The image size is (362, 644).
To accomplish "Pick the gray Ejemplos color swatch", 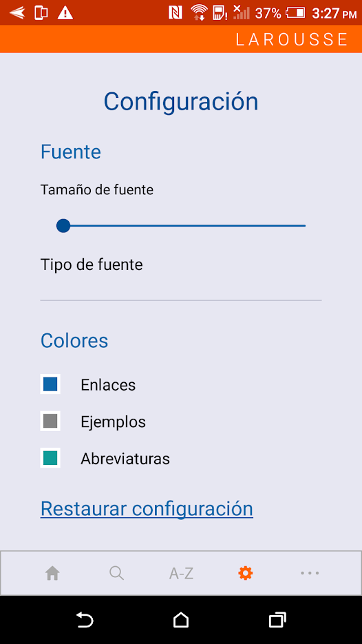I will click(x=50, y=421).
